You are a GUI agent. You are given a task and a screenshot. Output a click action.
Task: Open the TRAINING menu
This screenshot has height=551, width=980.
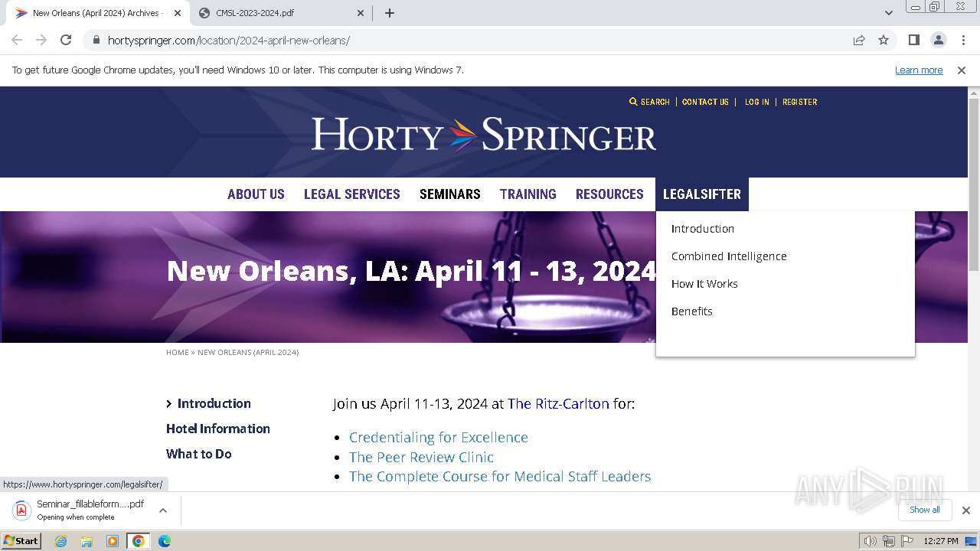point(528,194)
